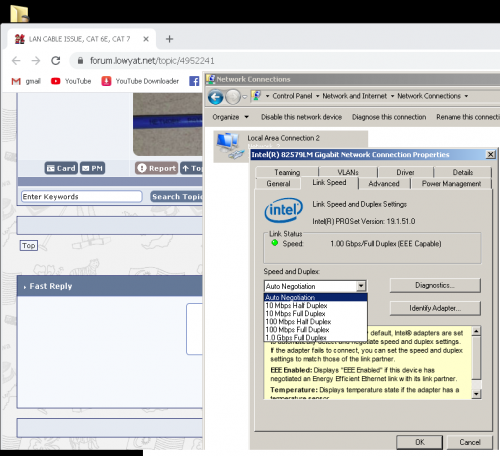This screenshot has width=500, height=456.
Task: Click the Enter Keywords search field
Action: pyautogui.click(x=82, y=197)
